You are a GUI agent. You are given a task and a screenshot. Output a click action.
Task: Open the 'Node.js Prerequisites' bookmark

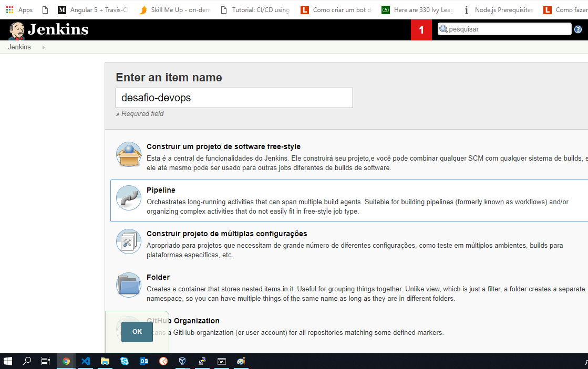coord(498,10)
